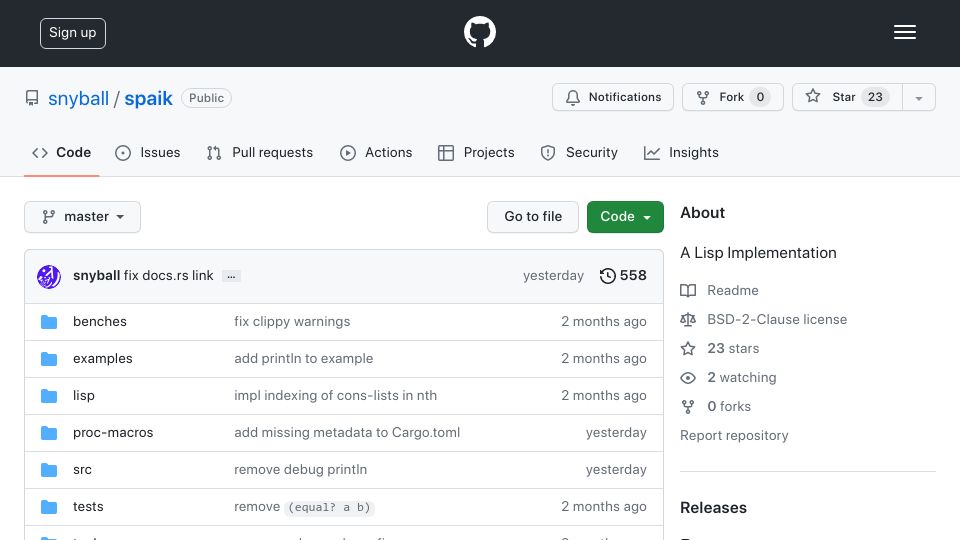Open the green Code dropdown

(625, 217)
